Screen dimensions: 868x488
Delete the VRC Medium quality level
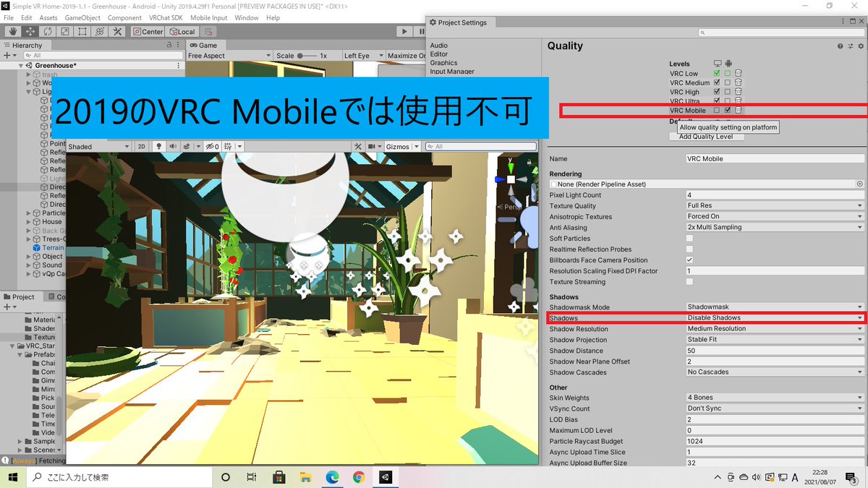tap(739, 82)
